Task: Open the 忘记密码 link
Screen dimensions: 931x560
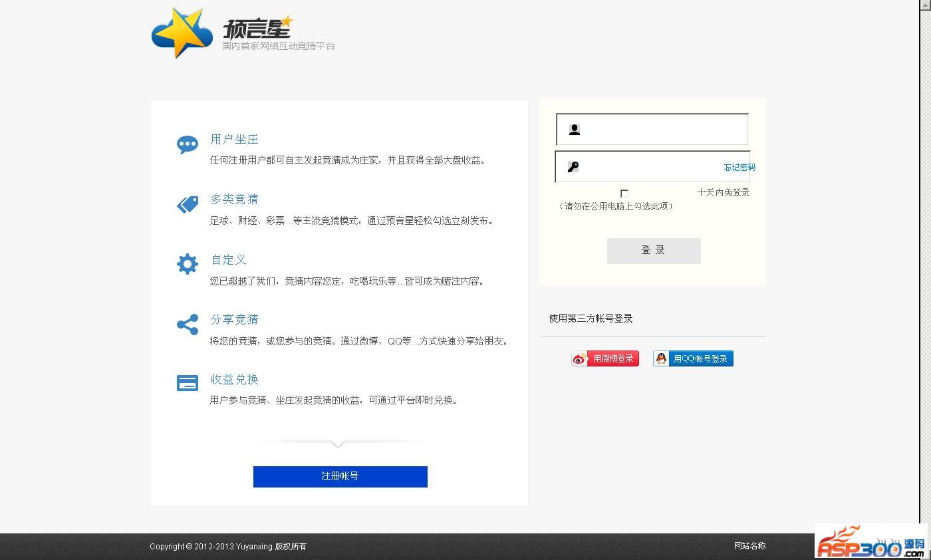Action: [739, 168]
